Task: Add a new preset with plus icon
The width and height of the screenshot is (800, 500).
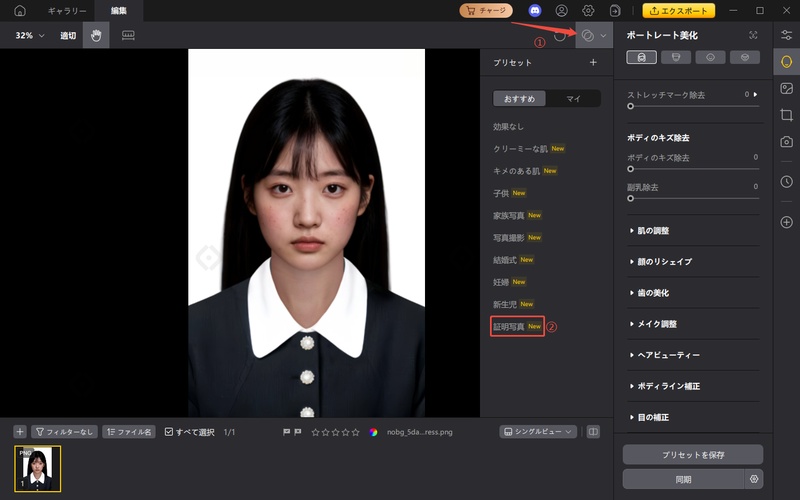Action: tap(593, 62)
